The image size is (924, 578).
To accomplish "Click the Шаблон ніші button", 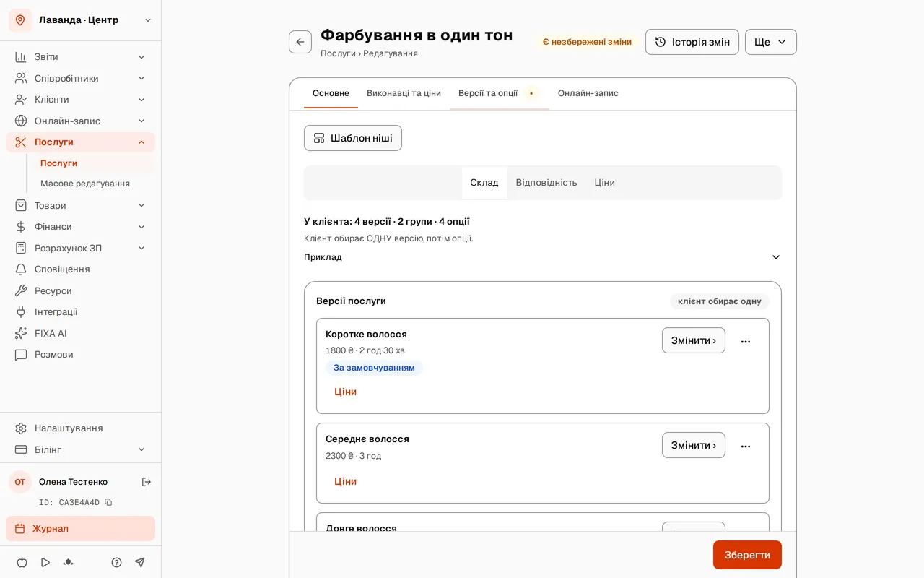I will [353, 138].
